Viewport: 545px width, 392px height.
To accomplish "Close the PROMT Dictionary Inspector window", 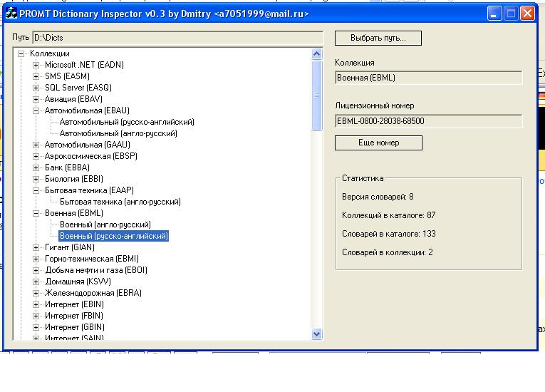I will (528, 14).
